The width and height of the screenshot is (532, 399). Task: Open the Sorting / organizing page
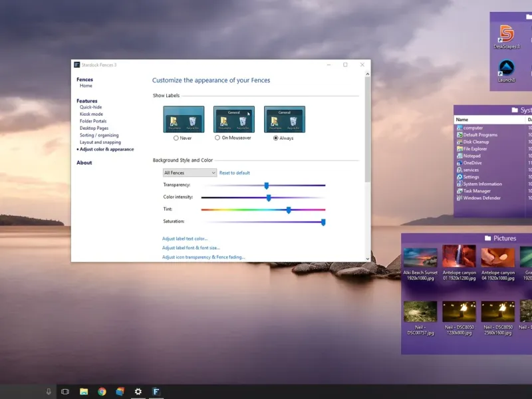click(99, 135)
